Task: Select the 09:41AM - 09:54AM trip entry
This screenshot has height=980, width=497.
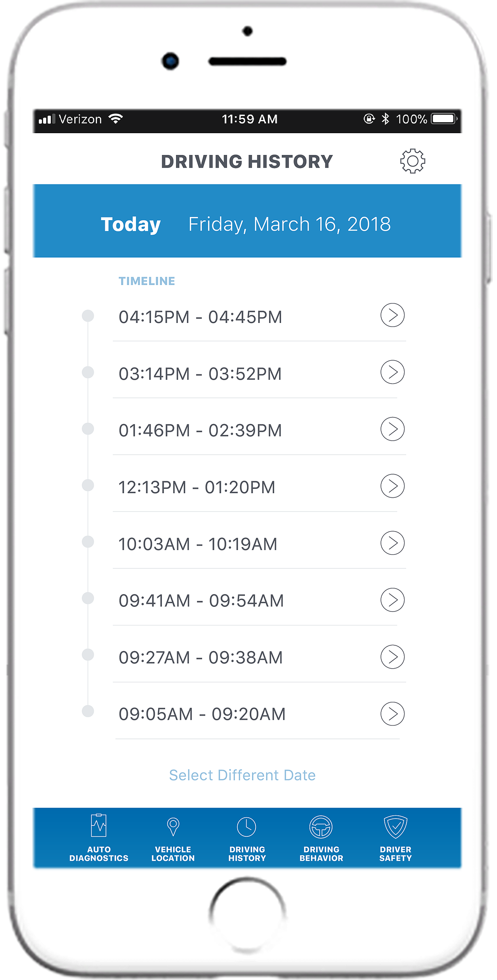Action: pos(201,601)
